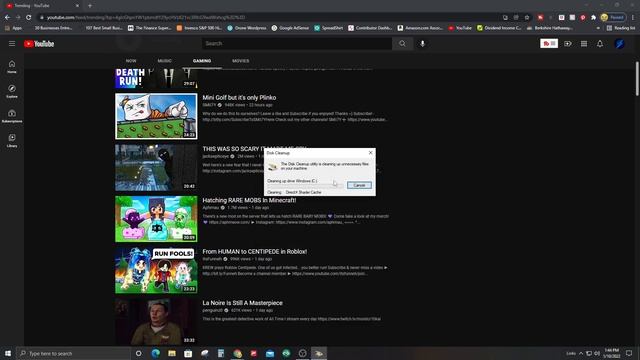Open Mail app from taskbar
This screenshot has height=360, width=640.
pyautogui.click(x=270, y=353)
